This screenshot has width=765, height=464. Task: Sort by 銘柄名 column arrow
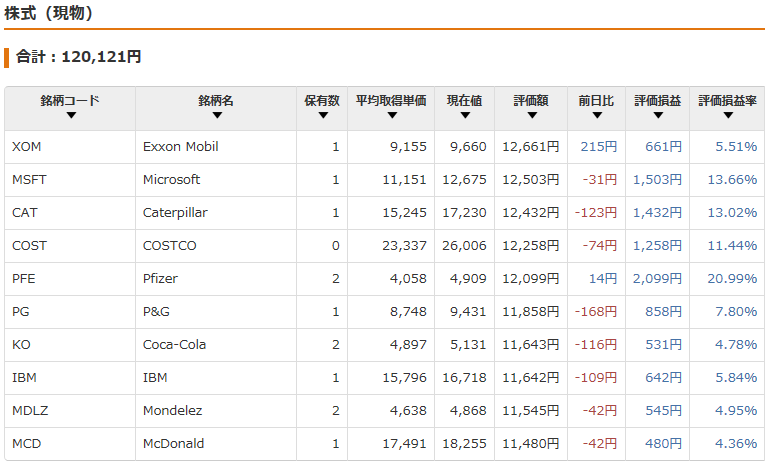point(217,116)
